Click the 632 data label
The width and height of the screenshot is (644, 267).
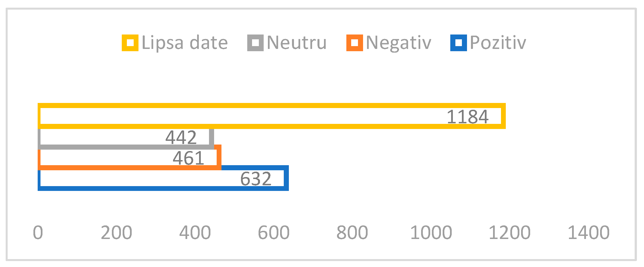256,179
